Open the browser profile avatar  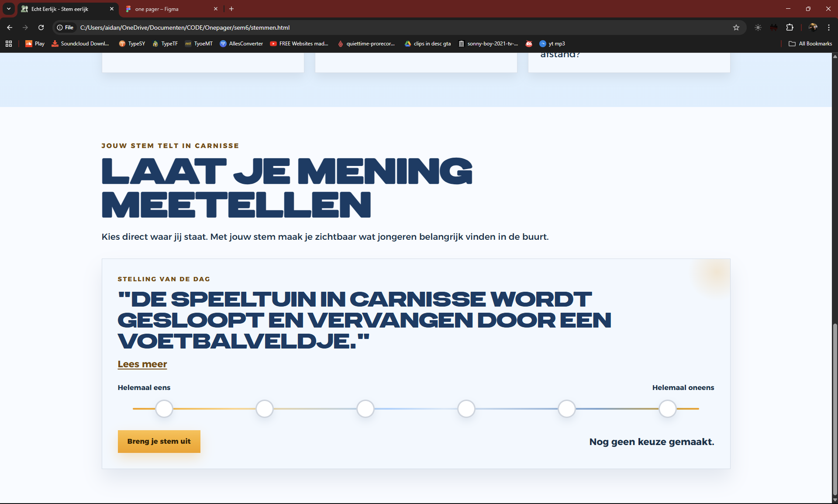click(x=813, y=27)
